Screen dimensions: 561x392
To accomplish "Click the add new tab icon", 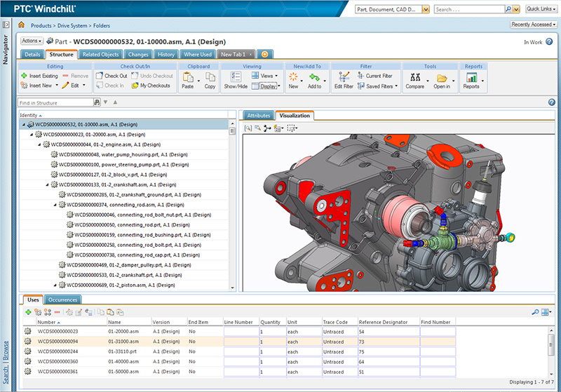I will tap(265, 55).
